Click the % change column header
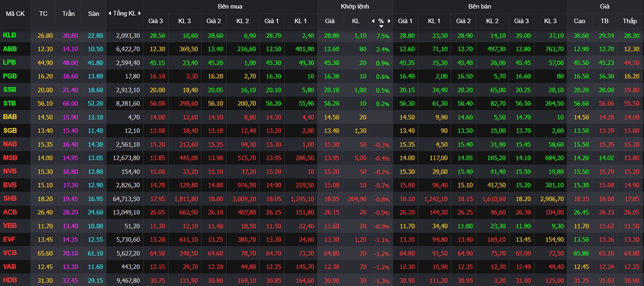Viewport: 644px width, 286px height. pyautogui.click(x=381, y=21)
